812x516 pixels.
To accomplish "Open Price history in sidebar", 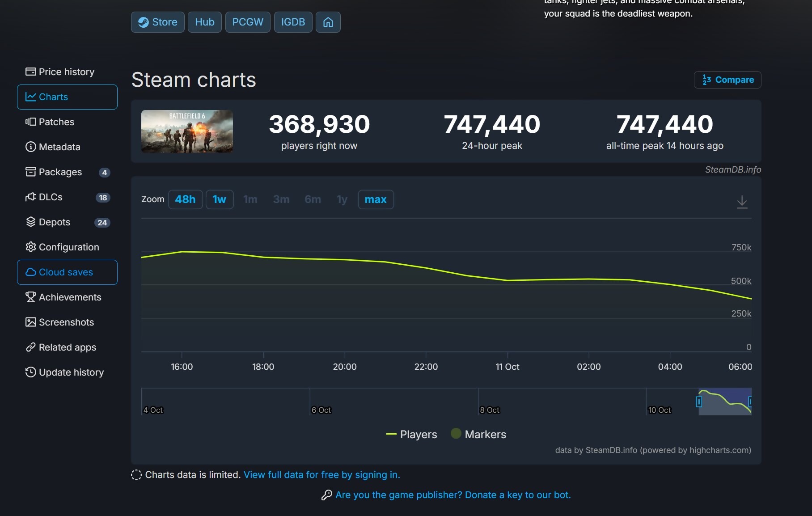I will pyautogui.click(x=66, y=72).
